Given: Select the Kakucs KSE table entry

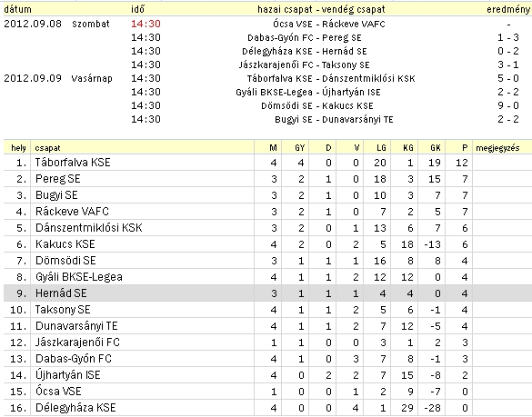Looking at the screenshot, I should coord(65,244).
